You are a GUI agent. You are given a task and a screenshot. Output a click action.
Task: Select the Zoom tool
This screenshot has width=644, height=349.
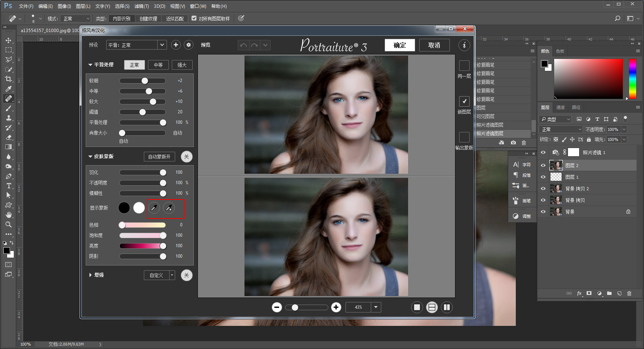coord(9,224)
